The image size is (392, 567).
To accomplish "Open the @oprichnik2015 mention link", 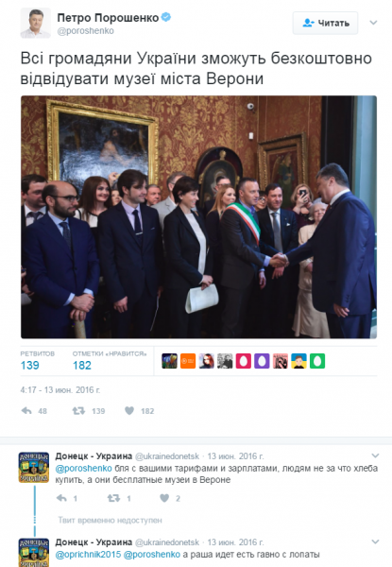I will coord(88,555).
